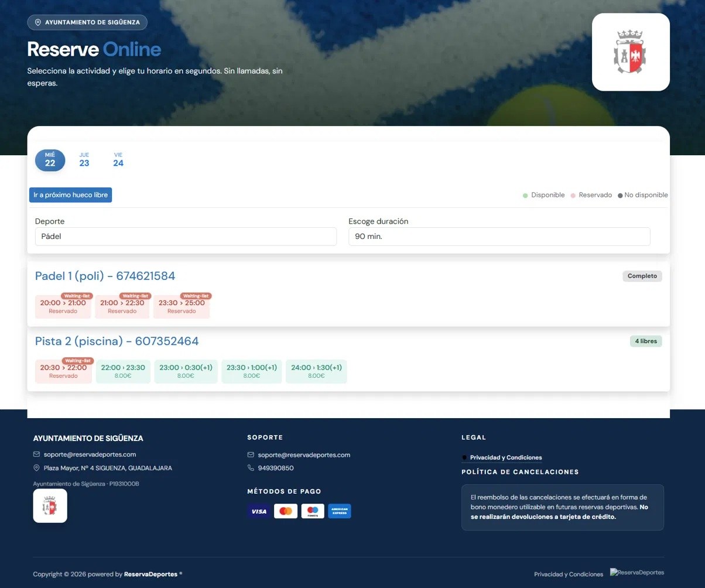
Task: Book the 24:00 › 1:30(+1) slot
Action: click(x=316, y=372)
